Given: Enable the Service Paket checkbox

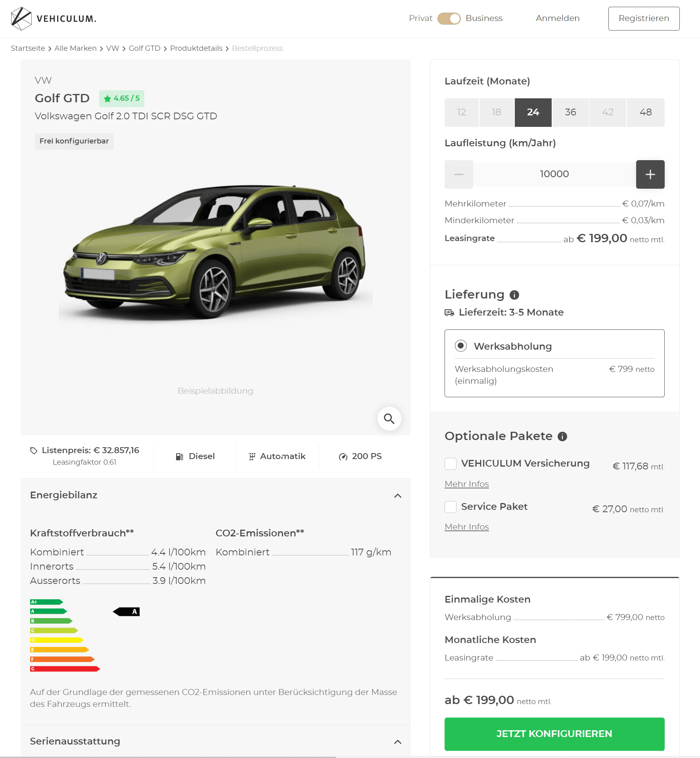Looking at the screenshot, I should [x=451, y=507].
